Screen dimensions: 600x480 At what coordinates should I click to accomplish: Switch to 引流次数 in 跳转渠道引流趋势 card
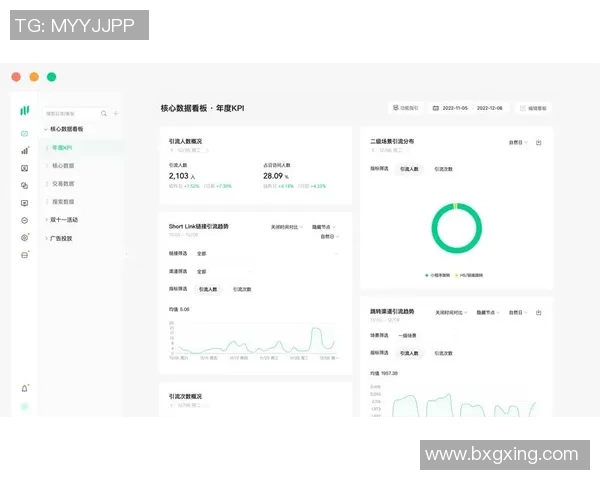[442, 353]
